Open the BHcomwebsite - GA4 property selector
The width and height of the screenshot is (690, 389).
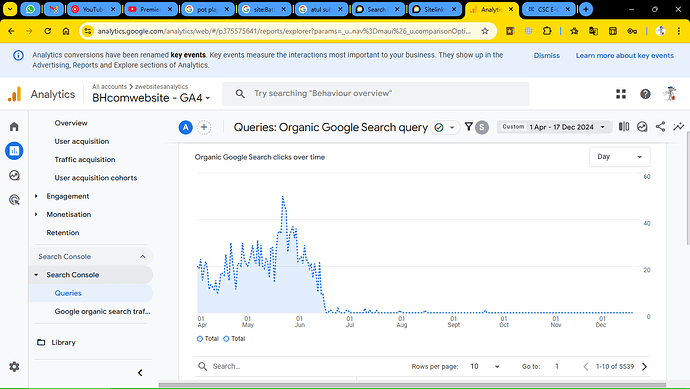tap(151, 98)
